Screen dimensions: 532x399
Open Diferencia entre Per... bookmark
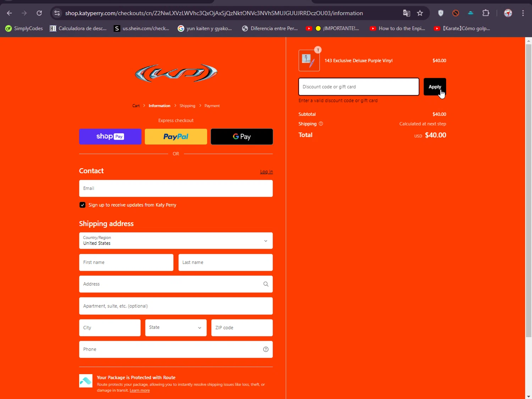(x=270, y=28)
